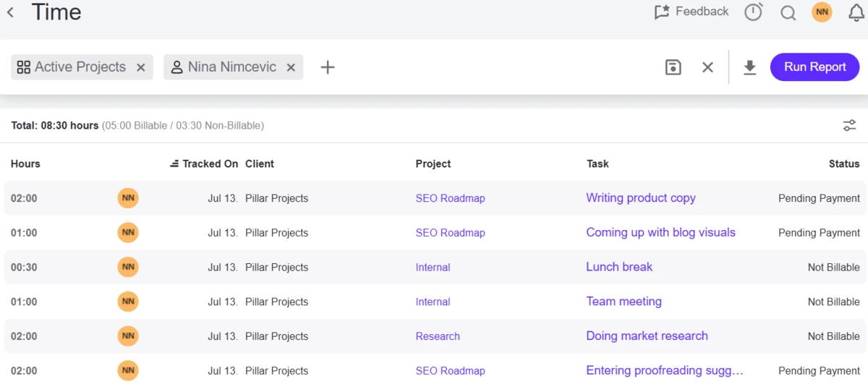Sort by the Hours column header
This screenshot has height=384, width=868.
[25, 164]
